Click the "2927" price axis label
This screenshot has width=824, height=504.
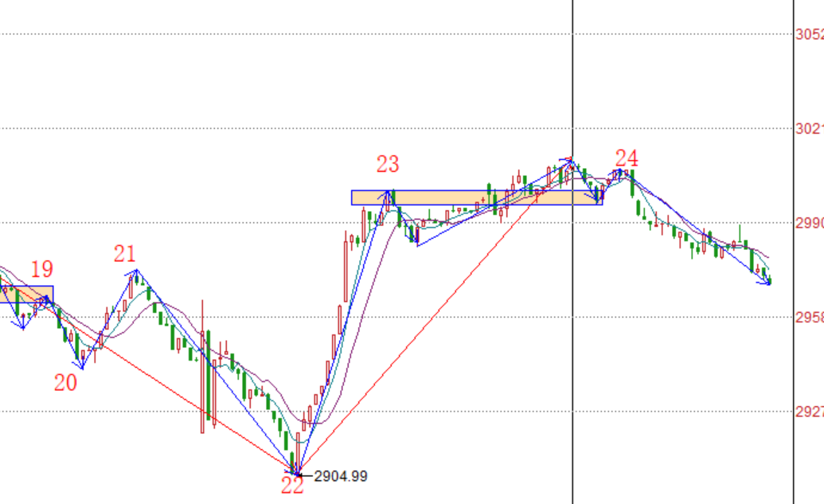(x=810, y=412)
